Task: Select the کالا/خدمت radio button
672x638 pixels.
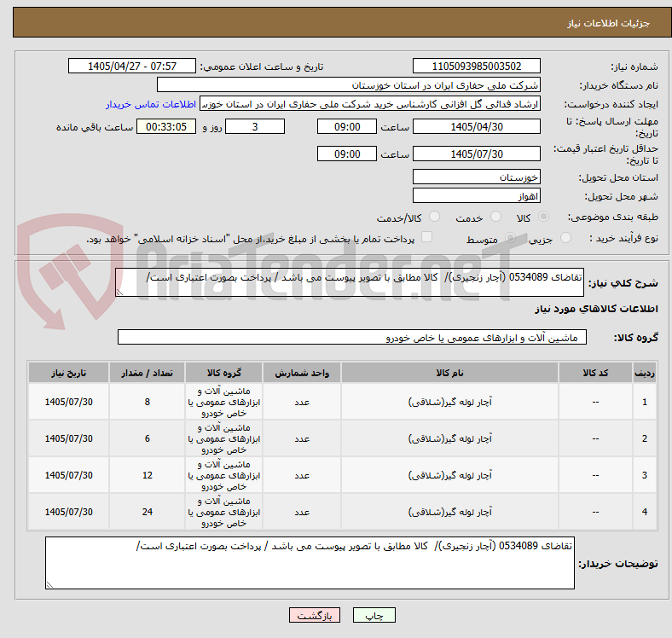Action: [x=434, y=217]
